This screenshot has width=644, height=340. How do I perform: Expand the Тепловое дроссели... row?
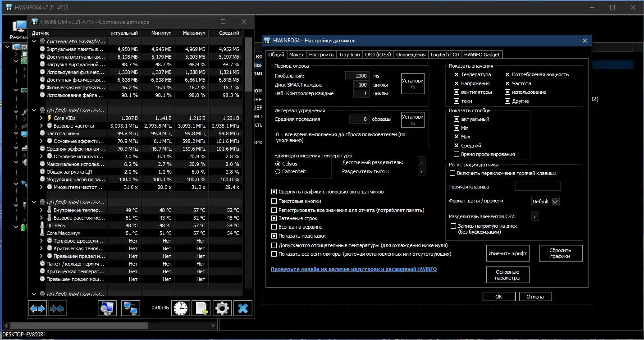(x=41, y=241)
